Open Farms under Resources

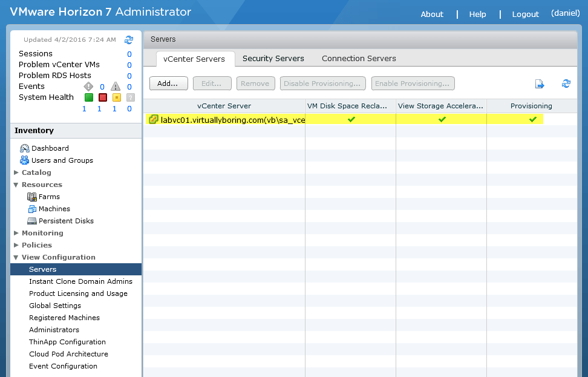49,197
